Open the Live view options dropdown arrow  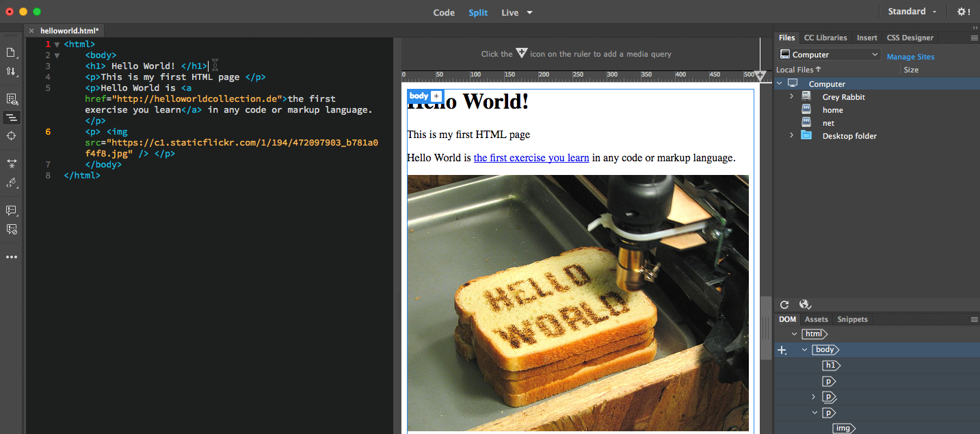coord(529,12)
